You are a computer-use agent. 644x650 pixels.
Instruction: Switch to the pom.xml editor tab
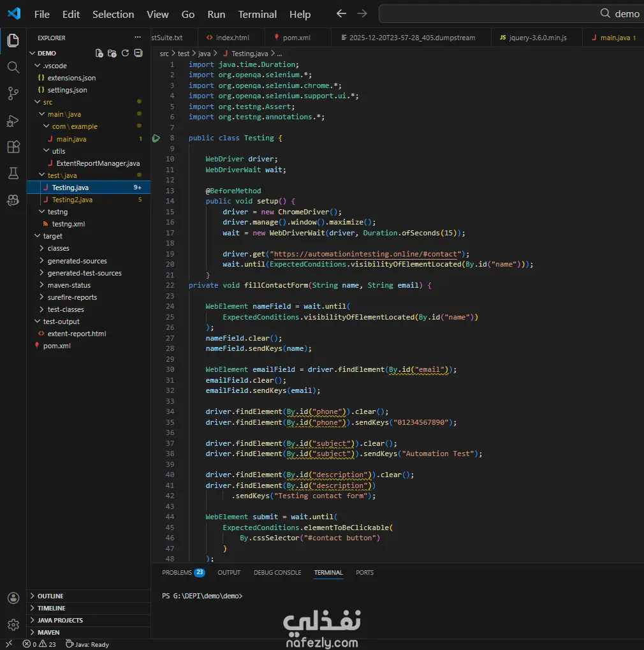[298, 37]
